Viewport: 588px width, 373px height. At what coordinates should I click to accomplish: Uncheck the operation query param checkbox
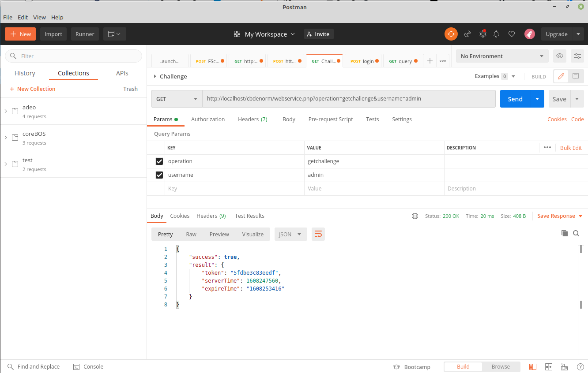tap(159, 161)
